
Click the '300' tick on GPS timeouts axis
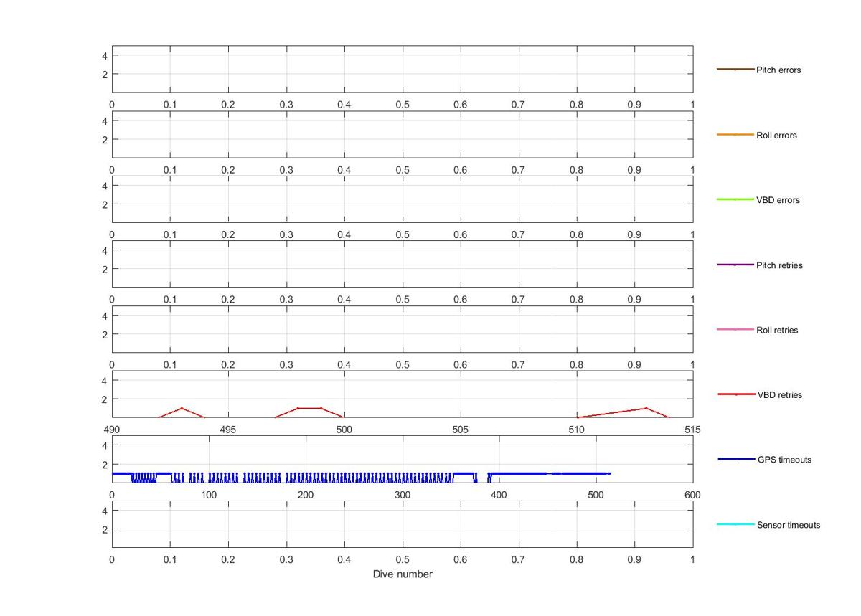(x=402, y=495)
